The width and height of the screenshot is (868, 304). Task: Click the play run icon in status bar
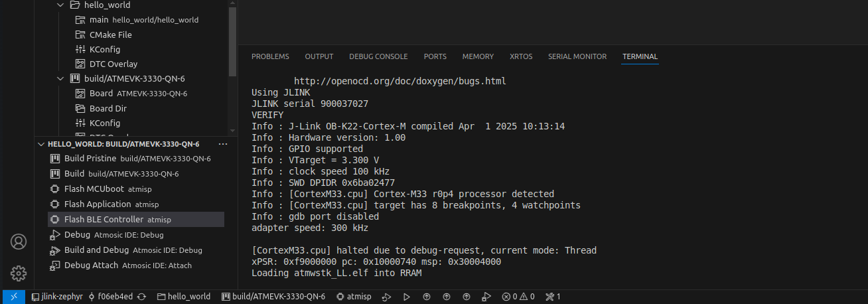pyautogui.click(x=407, y=297)
